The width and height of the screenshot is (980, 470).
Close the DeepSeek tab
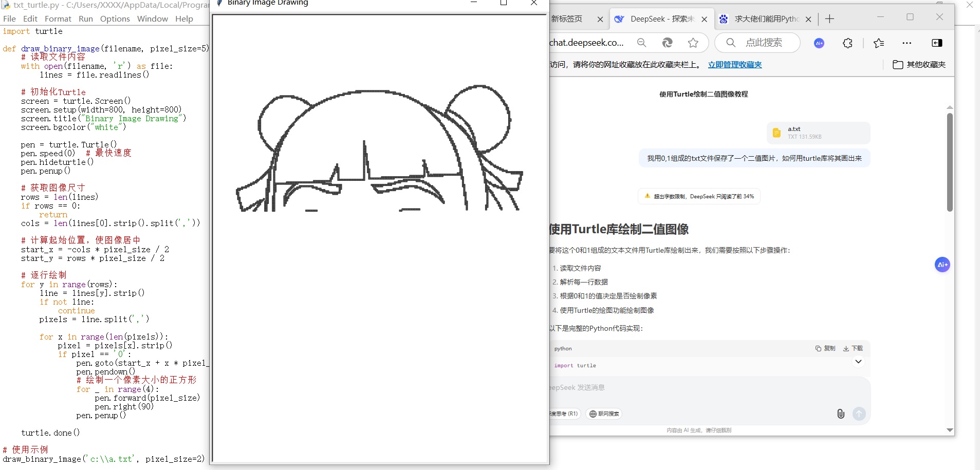point(704,19)
